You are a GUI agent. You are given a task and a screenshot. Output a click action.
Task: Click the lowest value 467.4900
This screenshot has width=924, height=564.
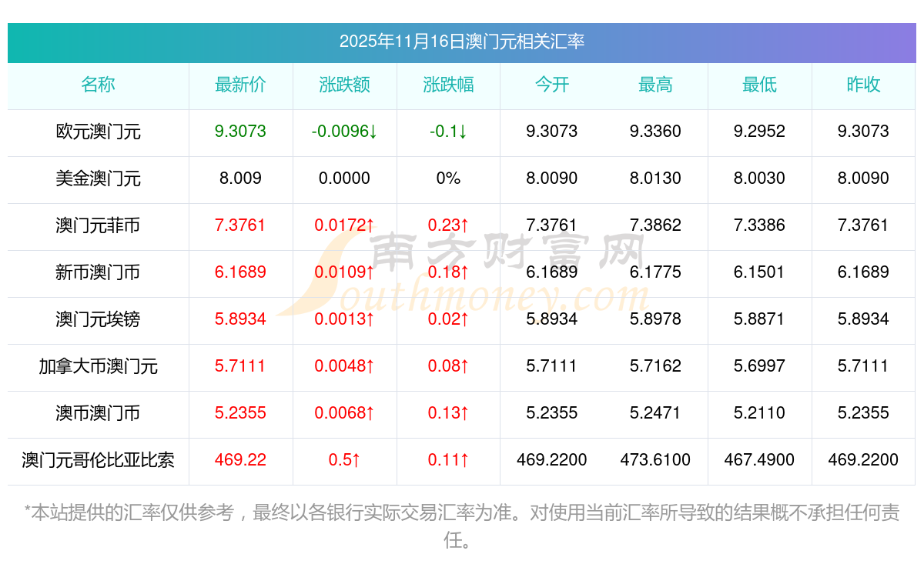[759, 460]
